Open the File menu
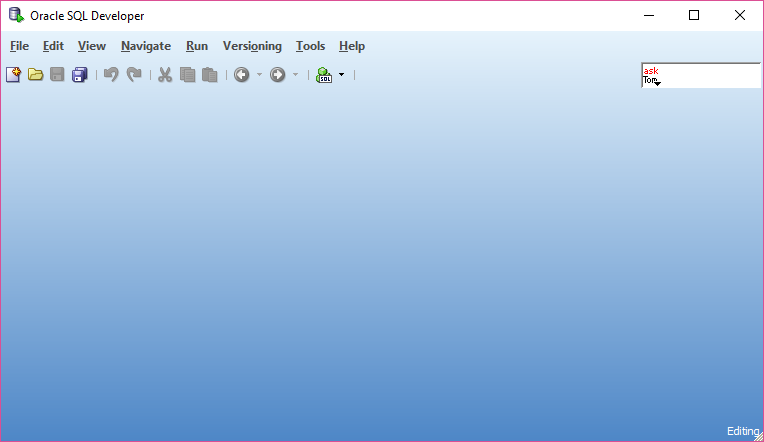 [19, 46]
